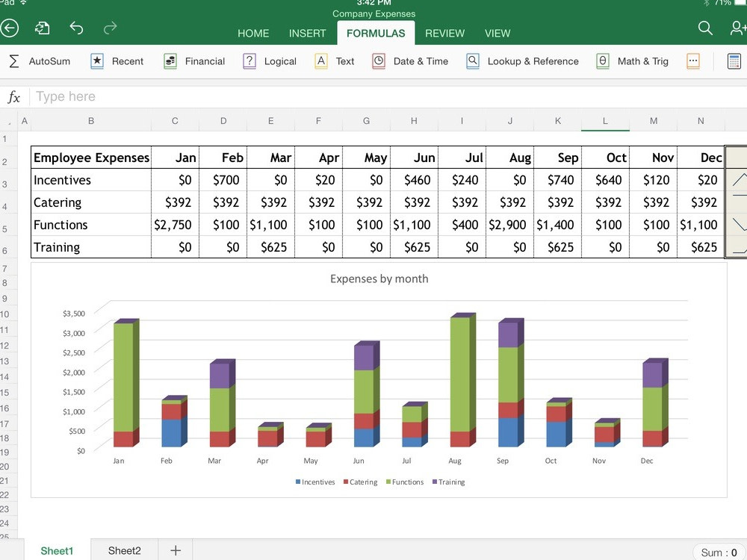Select the Oct Incentives cell $640
747x560 pixels.
(606, 180)
